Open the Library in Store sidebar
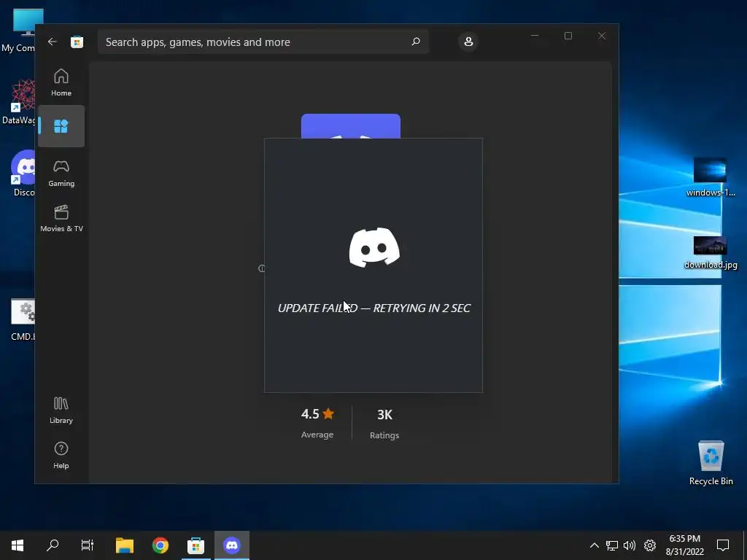The image size is (747, 560). click(x=61, y=410)
